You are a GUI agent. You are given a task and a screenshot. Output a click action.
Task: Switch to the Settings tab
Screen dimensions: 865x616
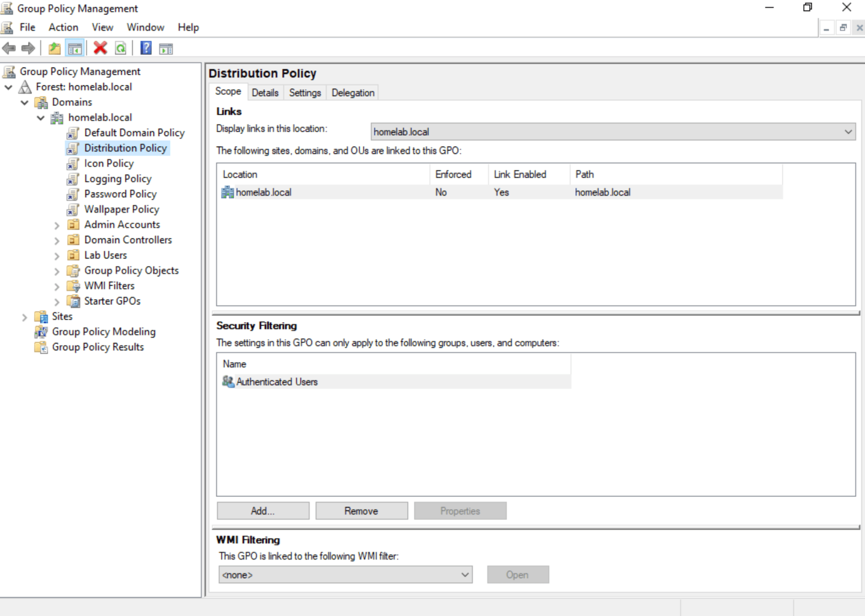tap(305, 93)
